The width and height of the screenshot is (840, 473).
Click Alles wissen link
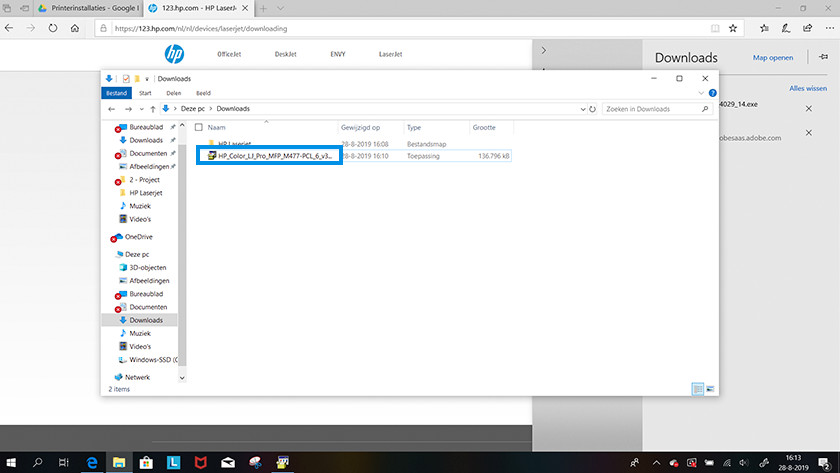[808, 88]
